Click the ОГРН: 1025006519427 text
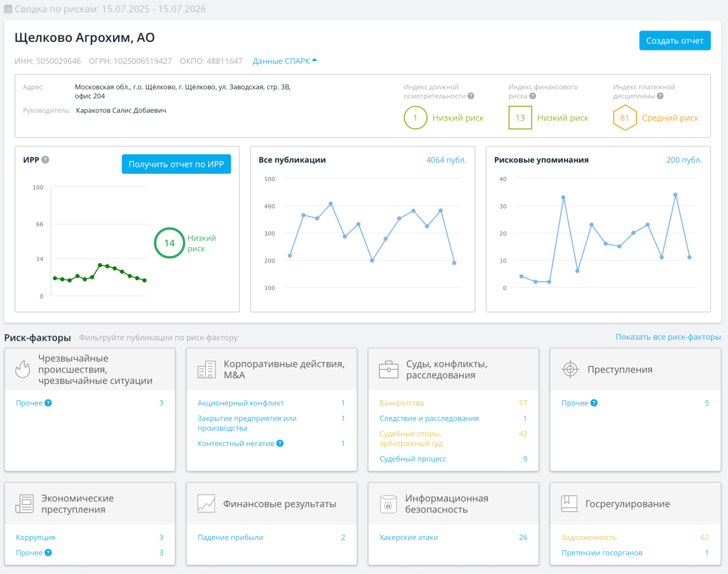Image resolution: width=728 pixels, height=574 pixels. pyautogui.click(x=130, y=61)
